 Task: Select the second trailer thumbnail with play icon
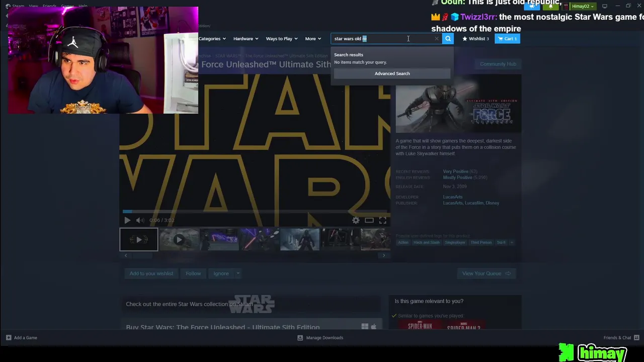[x=179, y=239]
